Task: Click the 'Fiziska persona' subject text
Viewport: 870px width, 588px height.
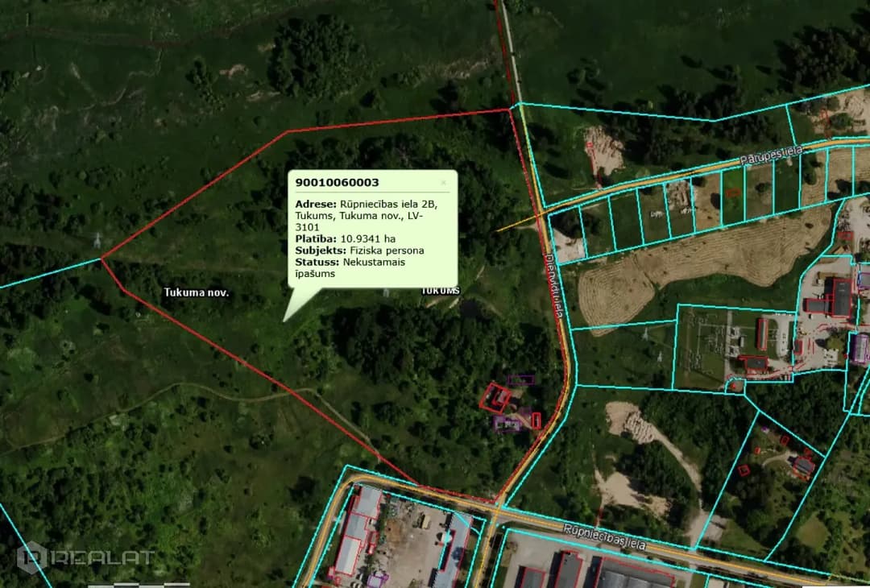Action: point(387,251)
